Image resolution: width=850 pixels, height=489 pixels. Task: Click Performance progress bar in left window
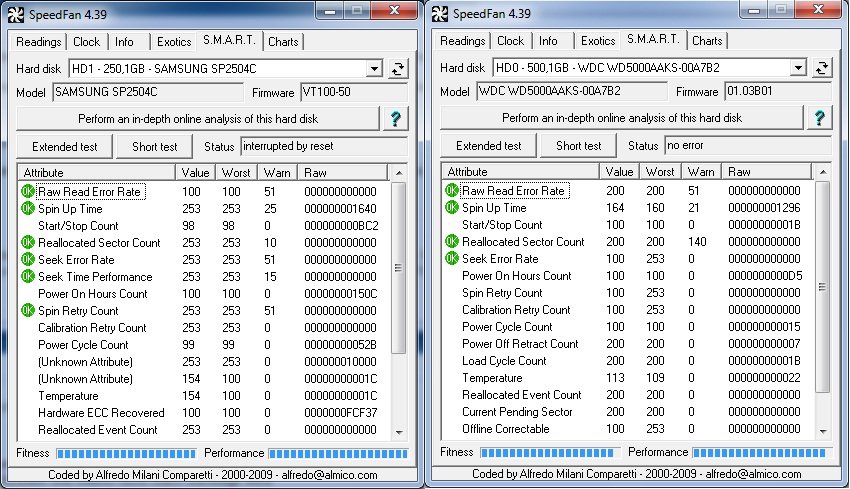click(x=338, y=453)
